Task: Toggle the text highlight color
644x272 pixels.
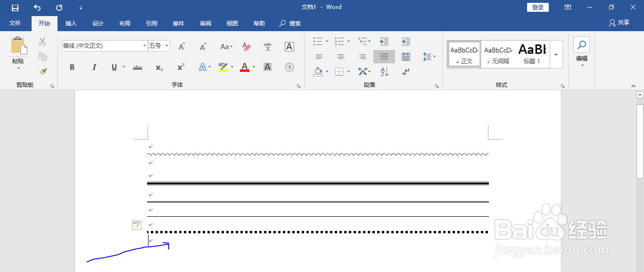Action: (223, 66)
